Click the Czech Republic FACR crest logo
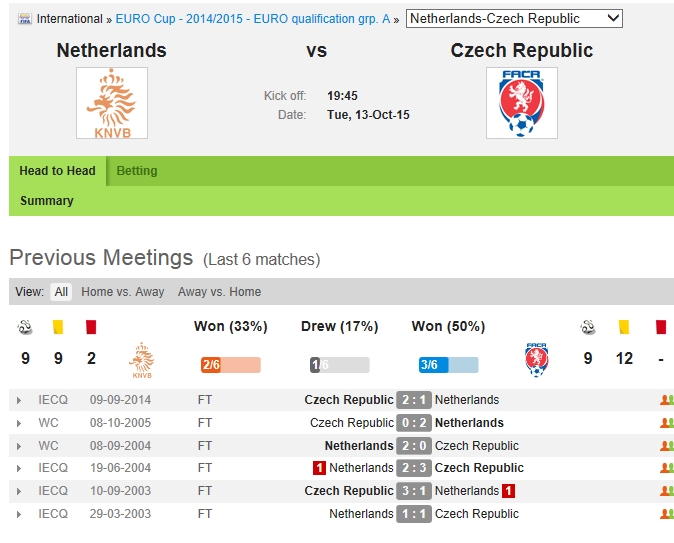The height and width of the screenshot is (543, 674). point(521,103)
